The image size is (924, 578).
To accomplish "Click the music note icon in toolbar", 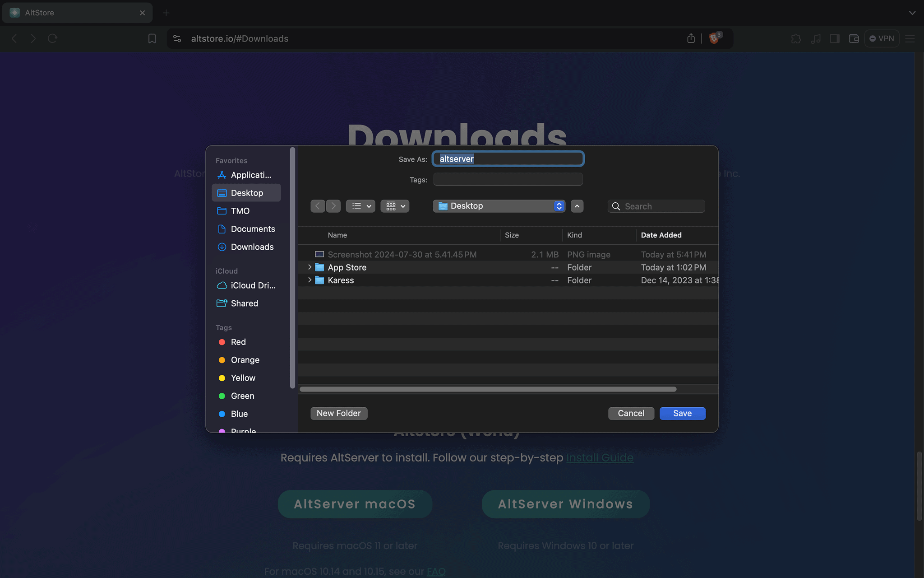I will pos(816,38).
